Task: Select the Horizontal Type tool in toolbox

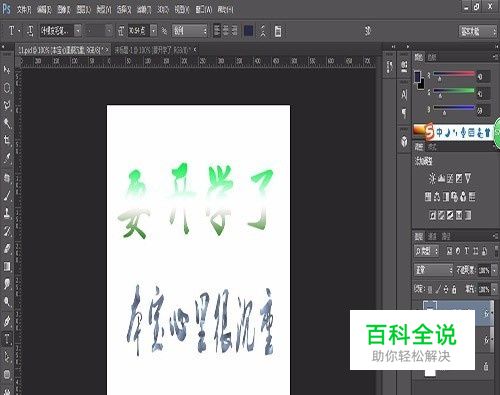Action: [7, 339]
